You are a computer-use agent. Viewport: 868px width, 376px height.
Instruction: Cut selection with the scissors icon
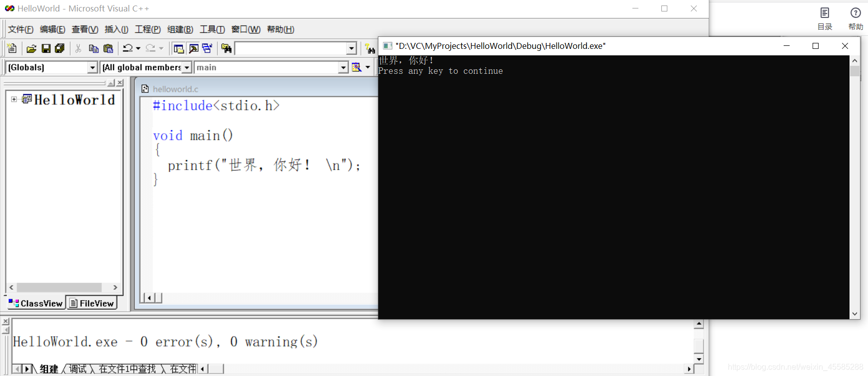(x=78, y=48)
